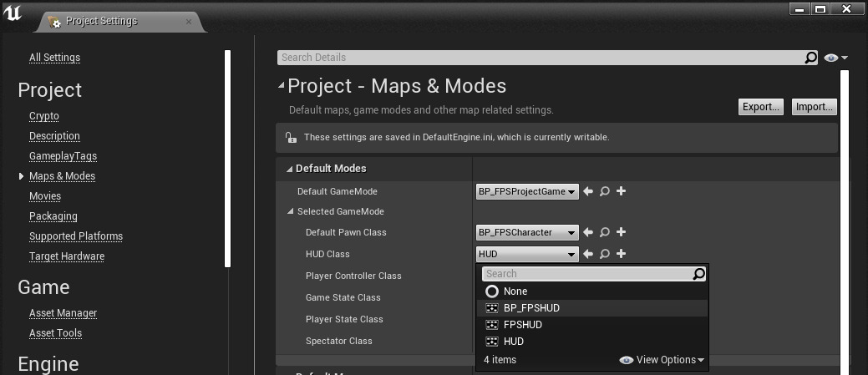
Task: Choose BP_FPSHUD from the class list
Action: pos(531,308)
